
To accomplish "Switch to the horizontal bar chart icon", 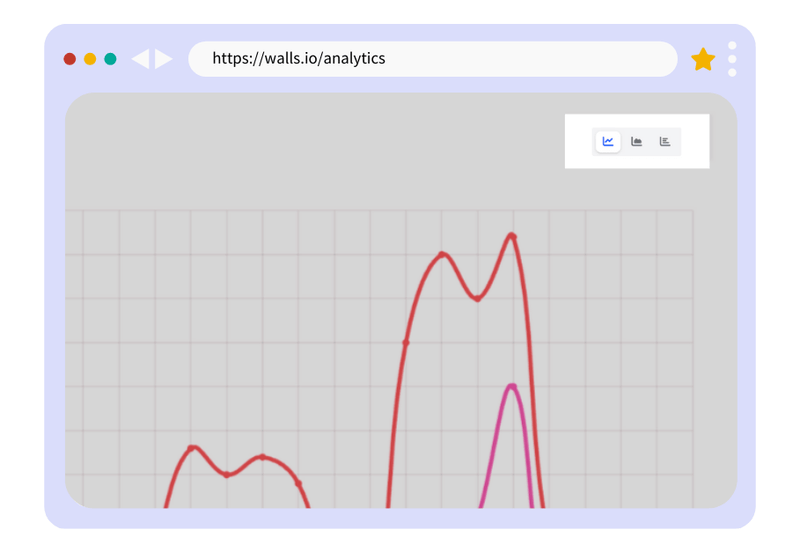I will click(x=665, y=141).
